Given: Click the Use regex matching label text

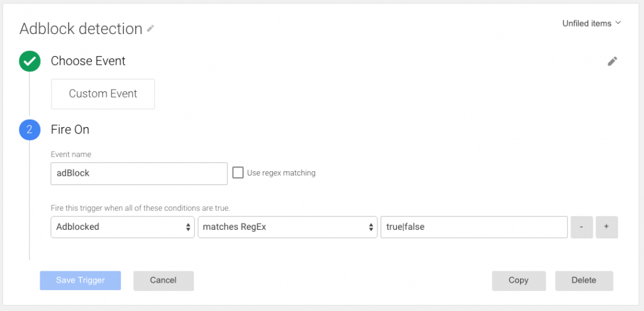Looking at the screenshot, I should (x=281, y=172).
